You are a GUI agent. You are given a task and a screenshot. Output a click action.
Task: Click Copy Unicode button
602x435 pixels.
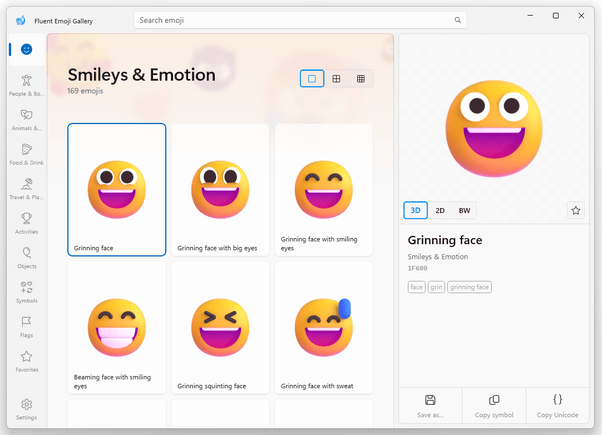(x=557, y=405)
